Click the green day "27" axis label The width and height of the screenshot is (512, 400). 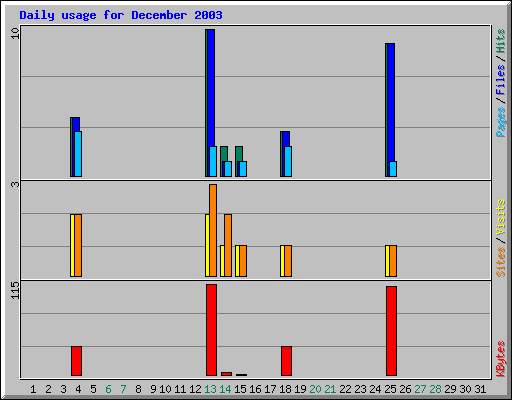pyautogui.click(x=420, y=389)
